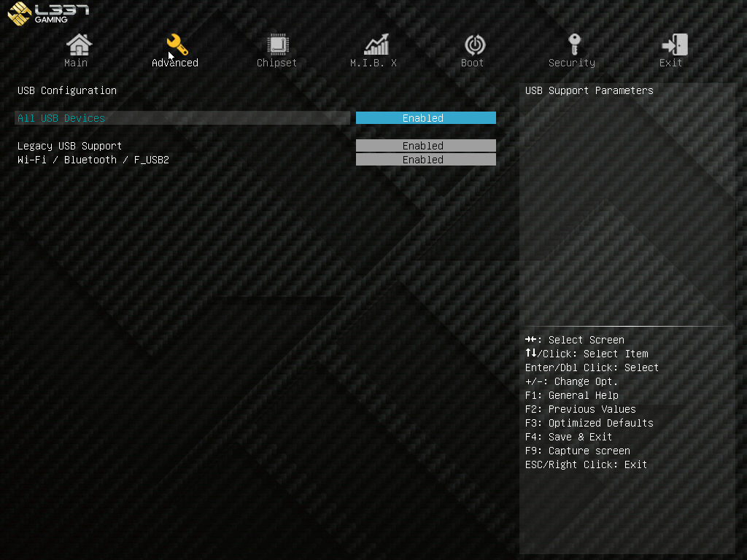Click the Main house icon
The height and width of the screenshot is (560, 747).
pyautogui.click(x=79, y=44)
